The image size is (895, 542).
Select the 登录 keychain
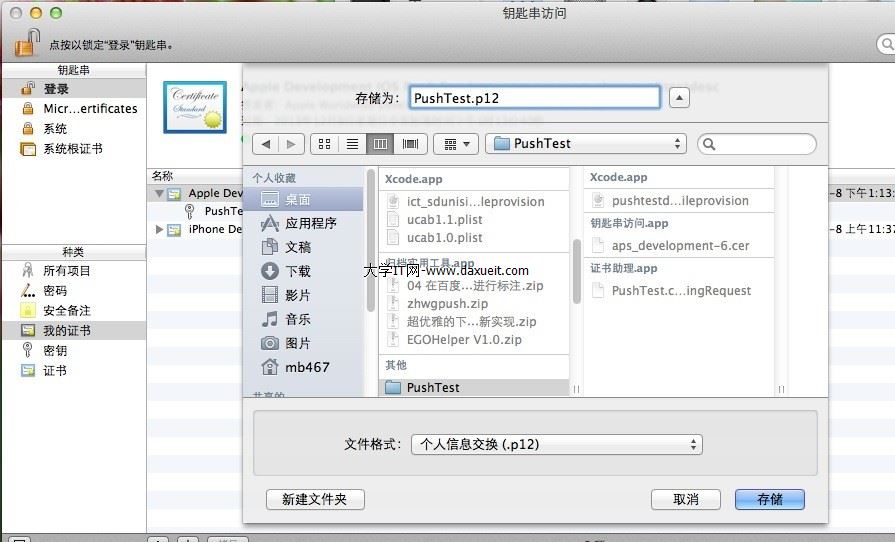[74, 88]
